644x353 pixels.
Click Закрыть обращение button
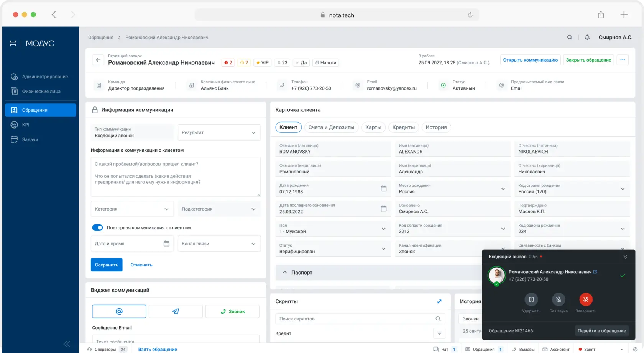point(588,60)
